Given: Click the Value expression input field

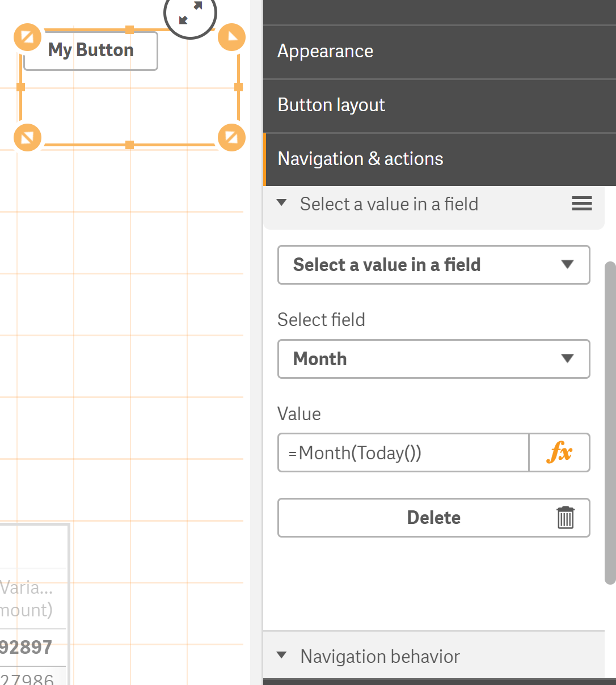Looking at the screenshot, I should pos(403,453).
